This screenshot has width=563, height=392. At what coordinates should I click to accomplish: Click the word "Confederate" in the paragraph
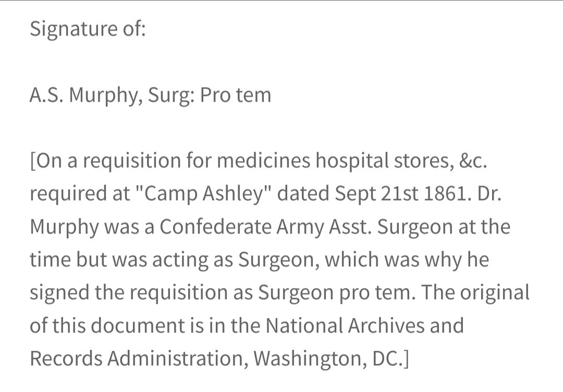(x=215, y=227)
